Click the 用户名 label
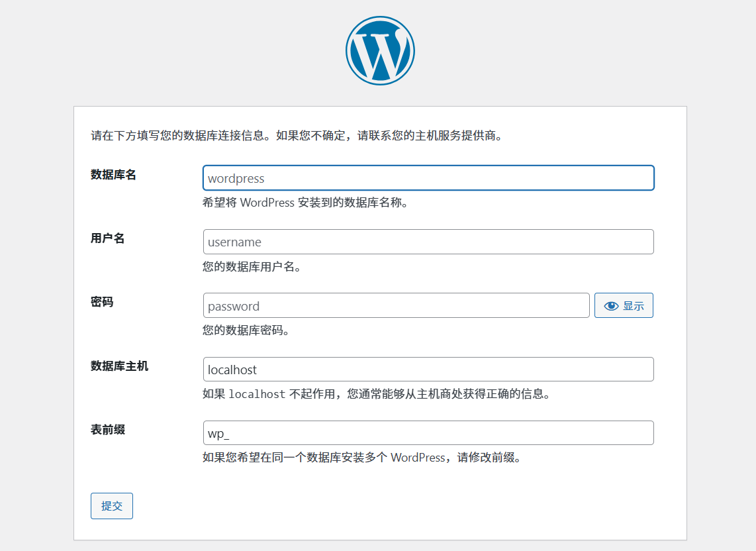The image size is (756, 551). pyautogui.click(x=107, y=238)
